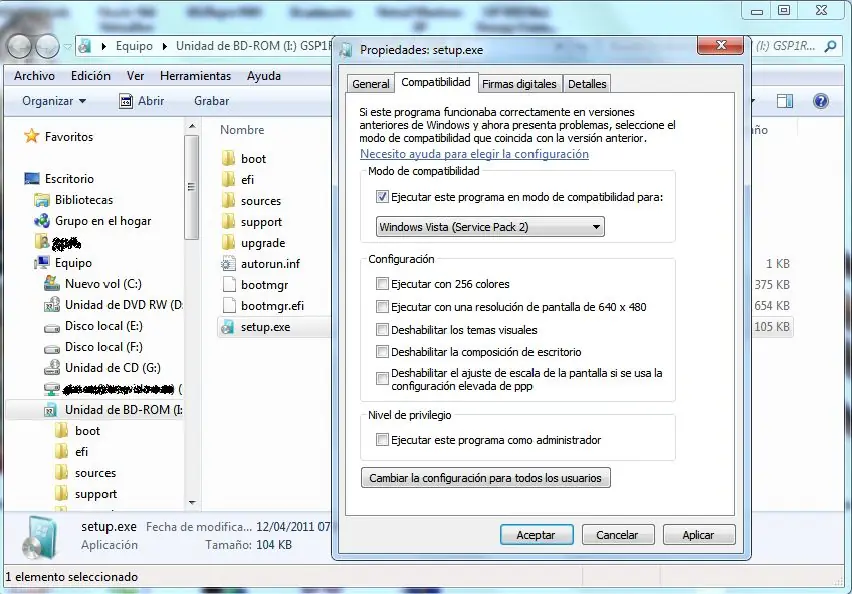Check disable display scaling on high DPI

[x=382, y=378]
